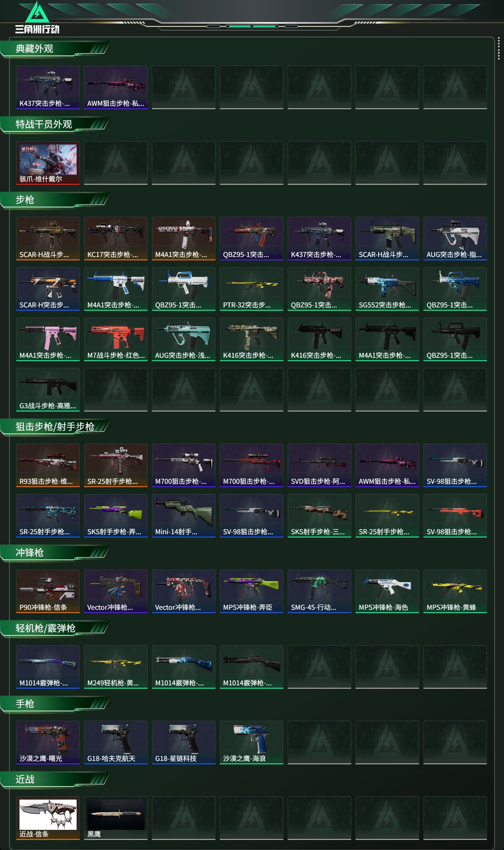Click the M249轻机枪-黄 item
Viewport: 504px width, 850px height.
[x=116, y=667]
